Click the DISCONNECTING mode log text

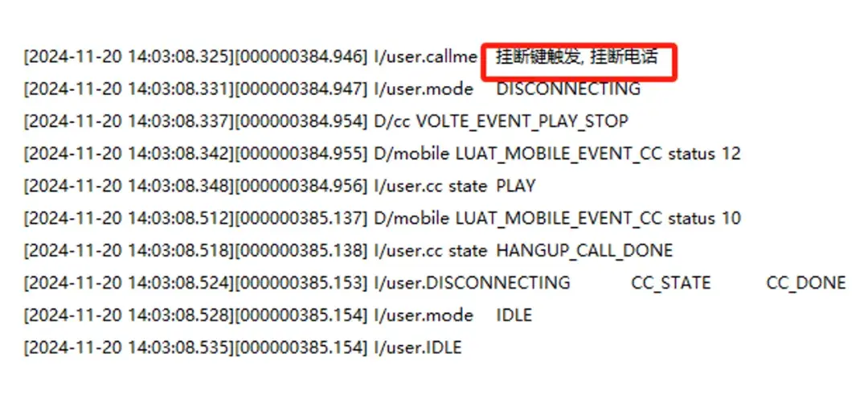568,88
